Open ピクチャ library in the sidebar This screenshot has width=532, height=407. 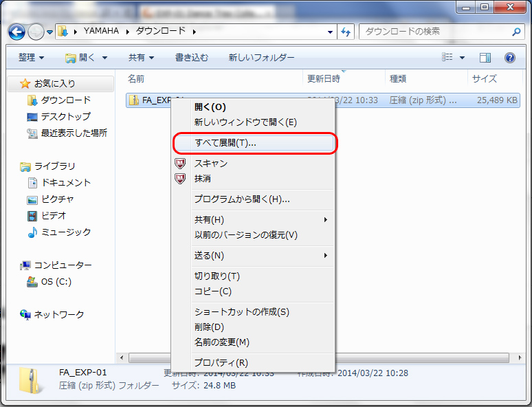pyautogui.click(x=57, y=199)
